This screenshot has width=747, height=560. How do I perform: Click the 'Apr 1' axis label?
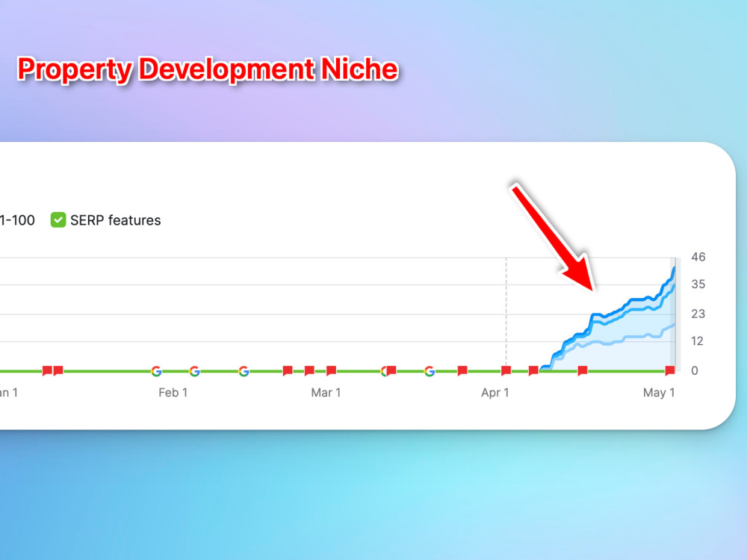[495, 393]
